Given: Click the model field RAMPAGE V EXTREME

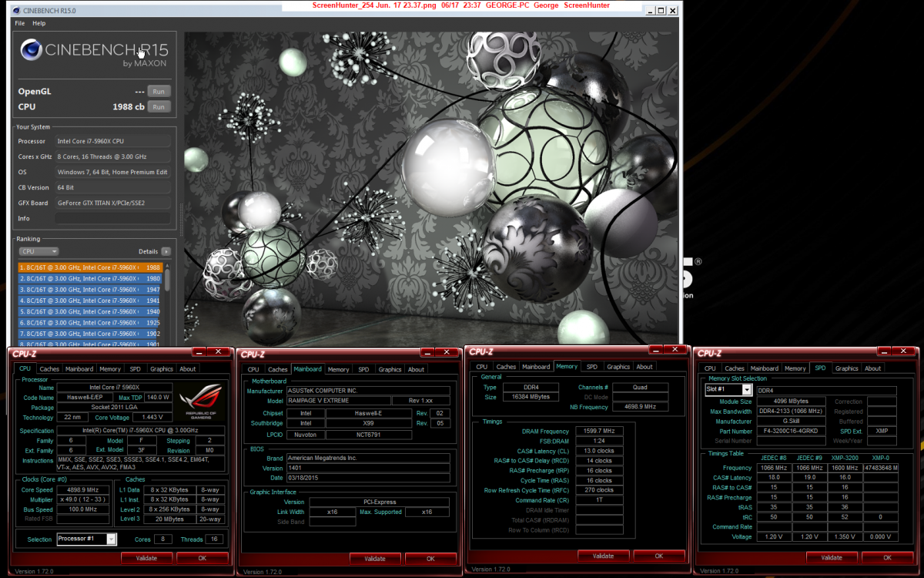Looking at the screenshot, I should pos(338,401).
